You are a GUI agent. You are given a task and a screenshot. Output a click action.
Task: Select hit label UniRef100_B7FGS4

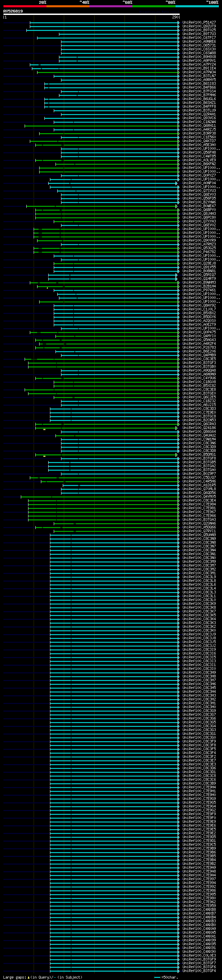[199, 91]
